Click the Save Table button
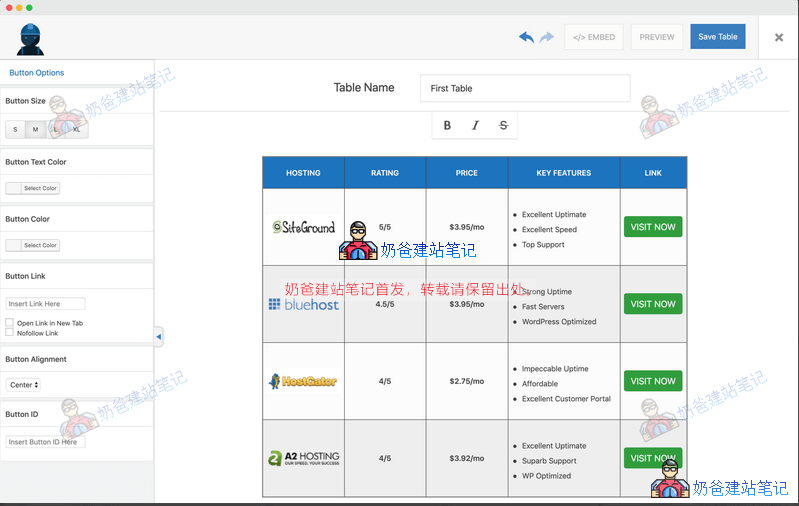This screenshot has width=799, height=506. (717, 37)
